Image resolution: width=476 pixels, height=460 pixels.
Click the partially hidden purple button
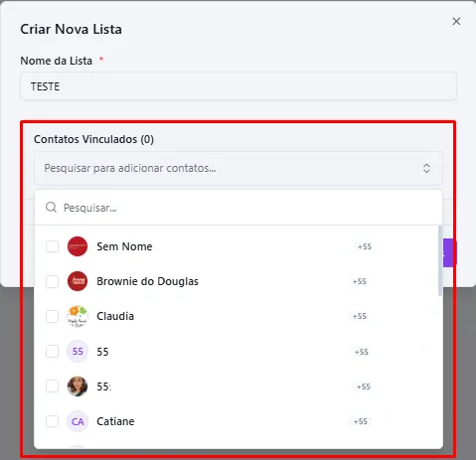point(450,253)
